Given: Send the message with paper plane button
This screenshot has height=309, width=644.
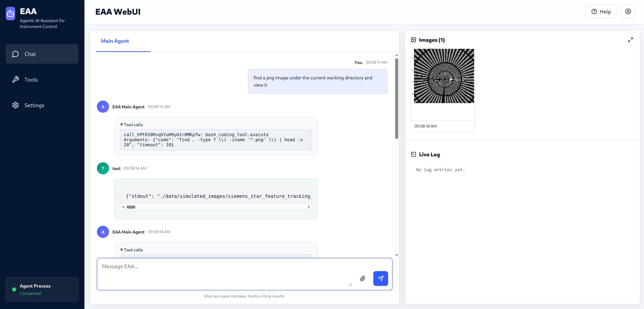Looking at the screenshot, I should point(381,279).
